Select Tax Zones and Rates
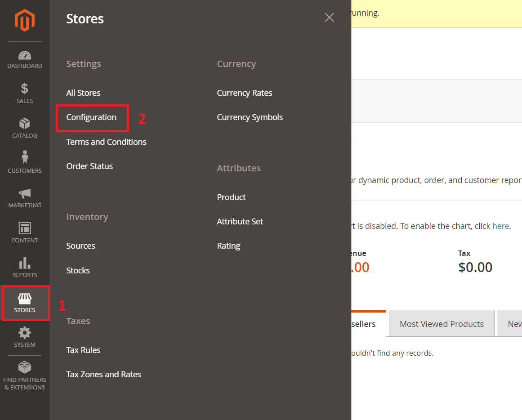 pyautogui.click(x=103, y=374)
